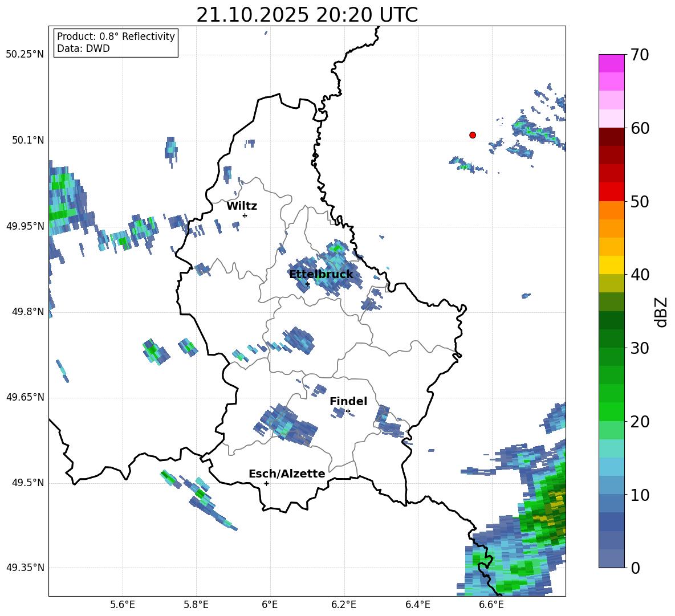This screenshot has height=616, width=675.
Task: Click the bright green colorbar segment at 20
Action: coord(611,411)
